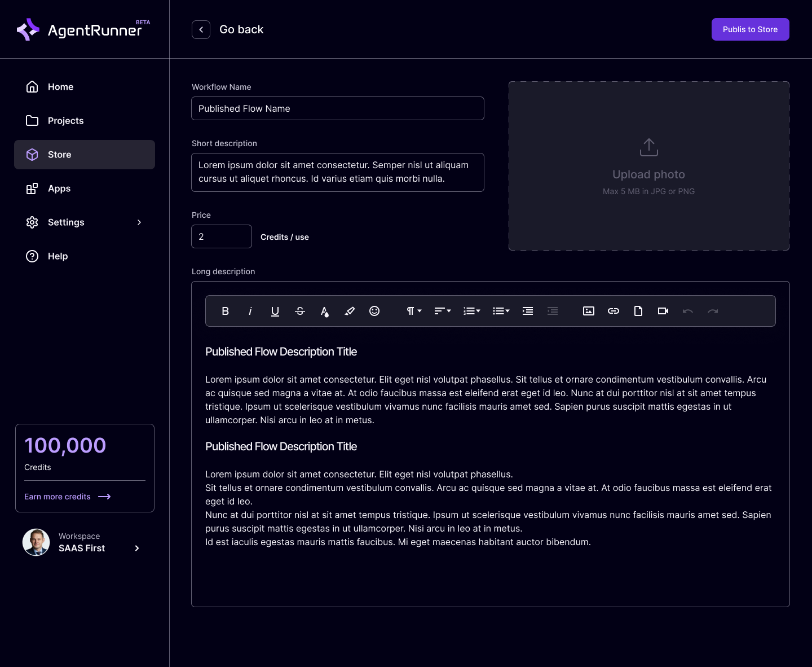Click the Upload photo area

point(648,165)
